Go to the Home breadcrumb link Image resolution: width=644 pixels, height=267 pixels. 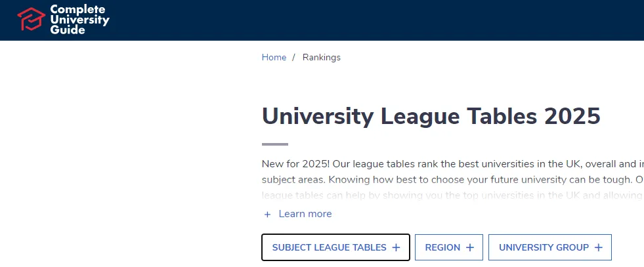(x=274, y=58)
